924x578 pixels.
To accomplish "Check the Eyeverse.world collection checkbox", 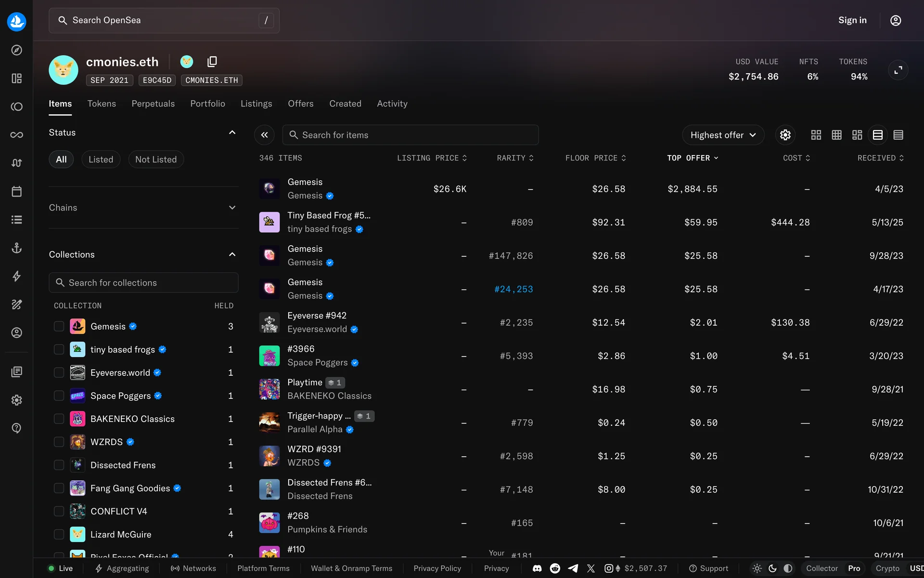I will pyautogui.click(x=59, y=373).
